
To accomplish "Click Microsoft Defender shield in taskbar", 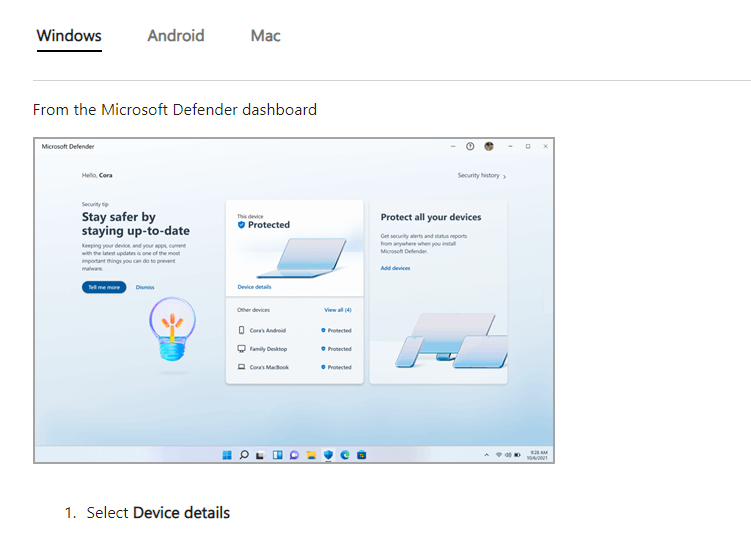I will tap(328, 455).
